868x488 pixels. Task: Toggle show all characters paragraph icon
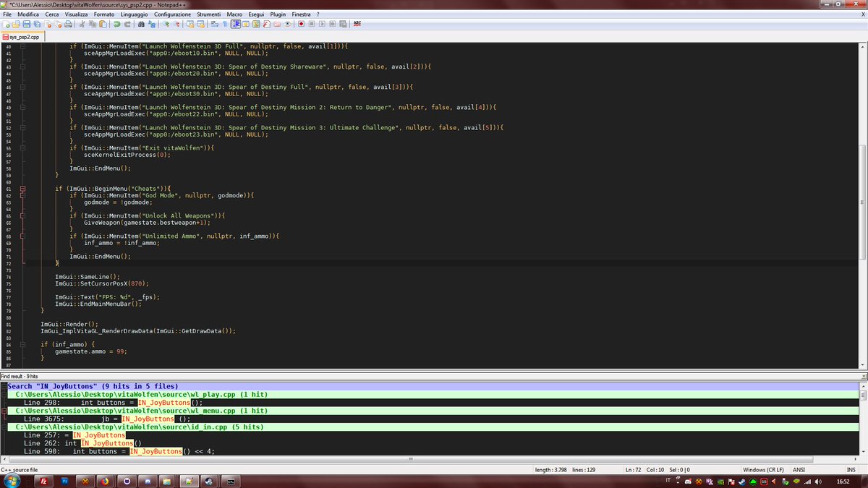coord(225,23)
